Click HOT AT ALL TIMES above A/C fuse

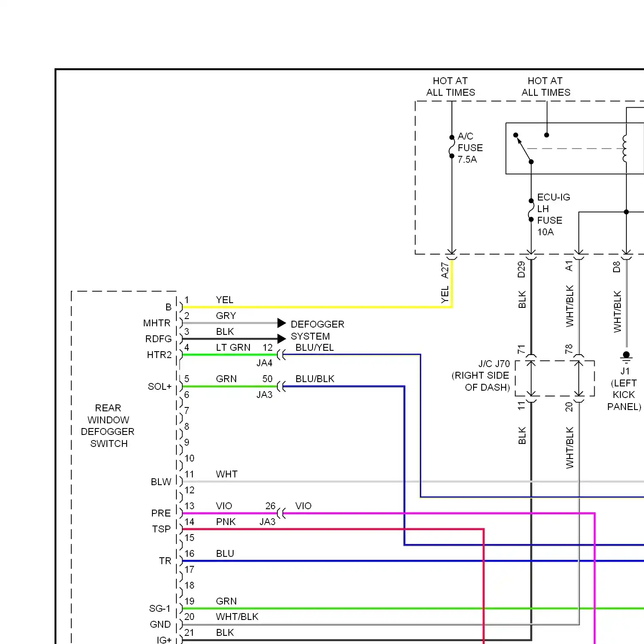(450, 87)
